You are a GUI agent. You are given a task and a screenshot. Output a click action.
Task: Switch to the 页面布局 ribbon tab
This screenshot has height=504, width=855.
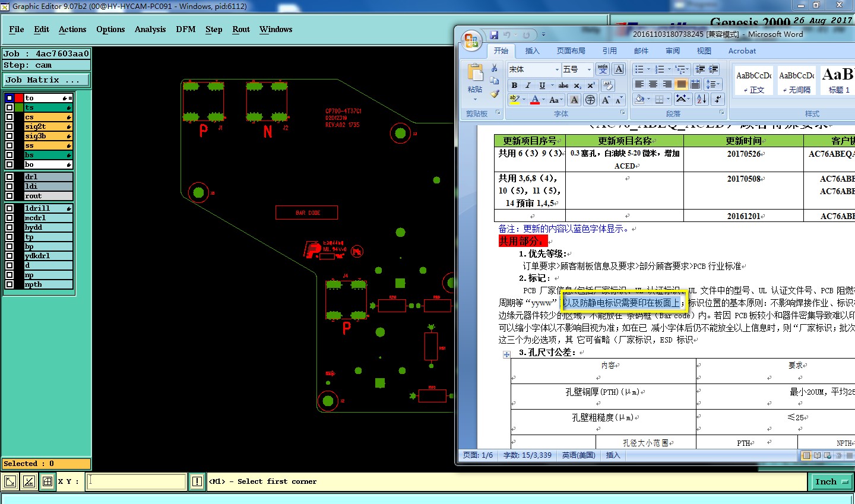(x=571, y=51)
